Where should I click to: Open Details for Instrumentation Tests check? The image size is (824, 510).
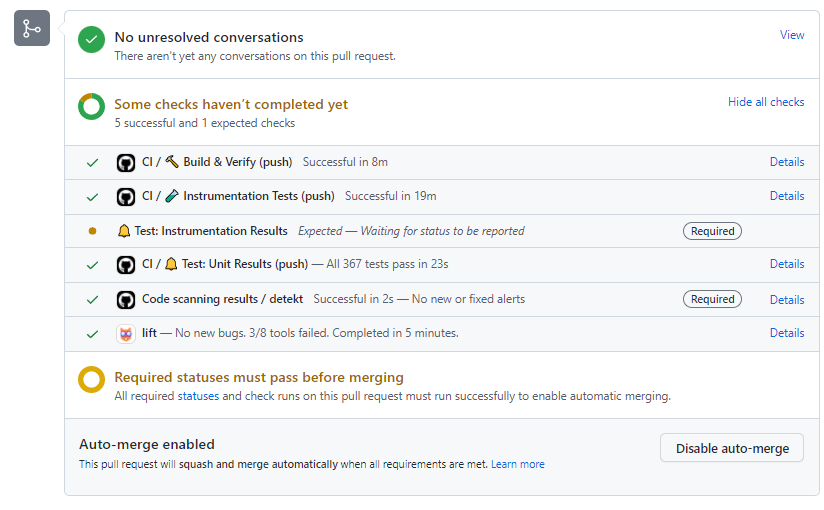click(787, 196)
